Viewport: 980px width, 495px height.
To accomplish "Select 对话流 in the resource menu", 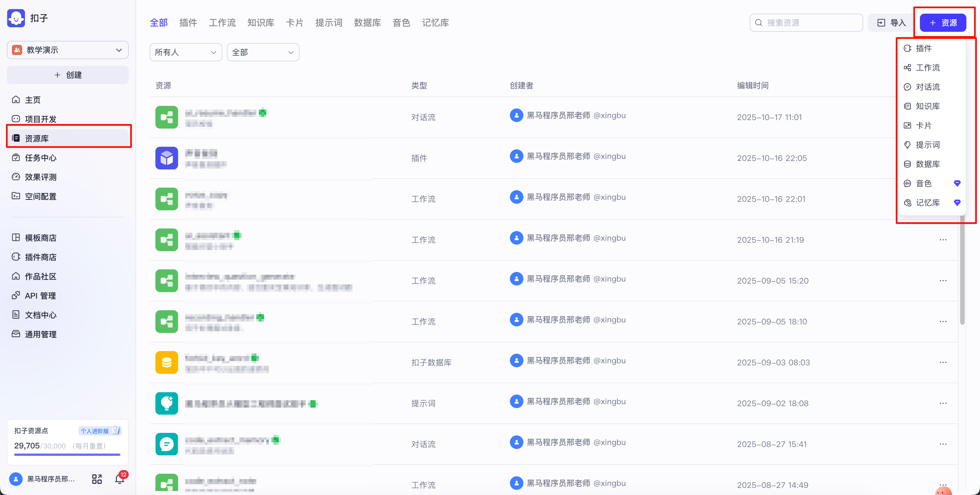I will click(927, 87).
